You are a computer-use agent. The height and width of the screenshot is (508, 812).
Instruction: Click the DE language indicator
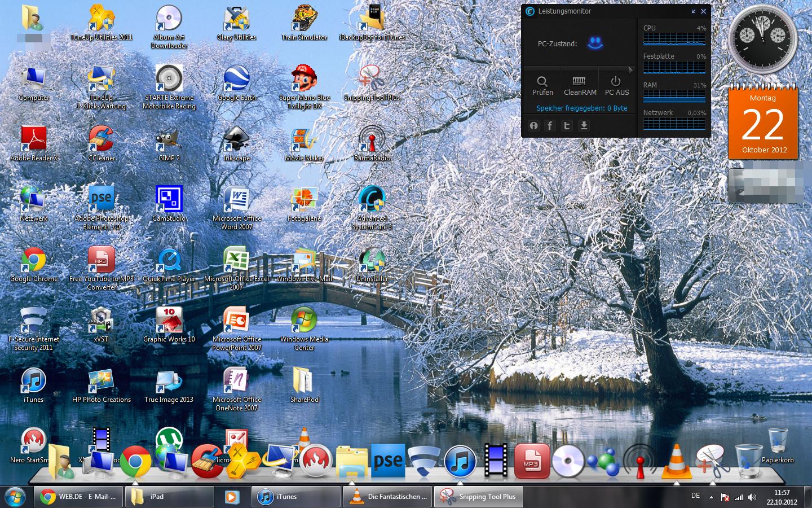695,496
